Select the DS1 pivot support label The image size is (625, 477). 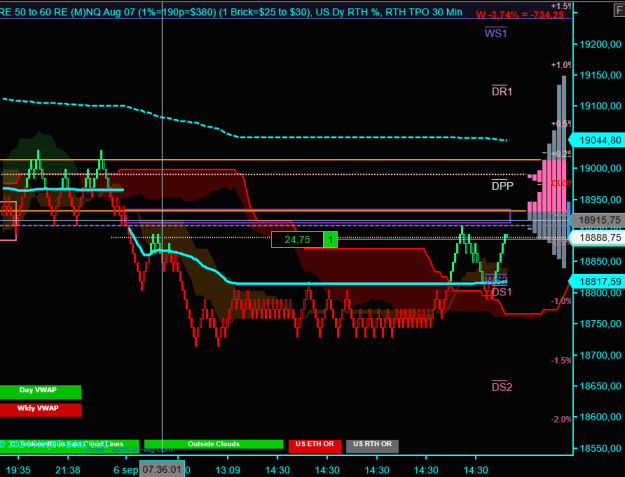tap(502, 292)
